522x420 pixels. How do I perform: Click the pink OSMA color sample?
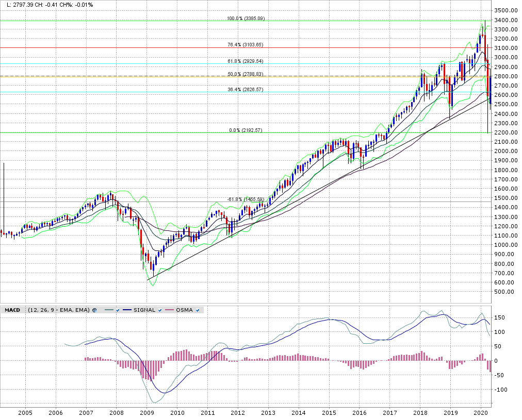point(170,310)
